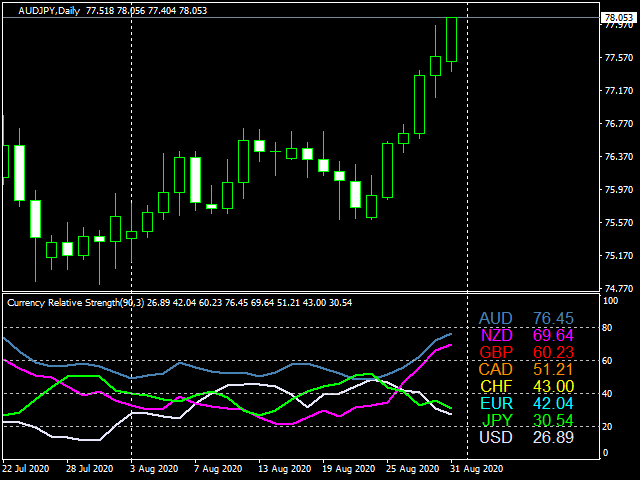Select the CHF value 43.00
The width and height of the screenshot is (640, 480).
point(553,386)
